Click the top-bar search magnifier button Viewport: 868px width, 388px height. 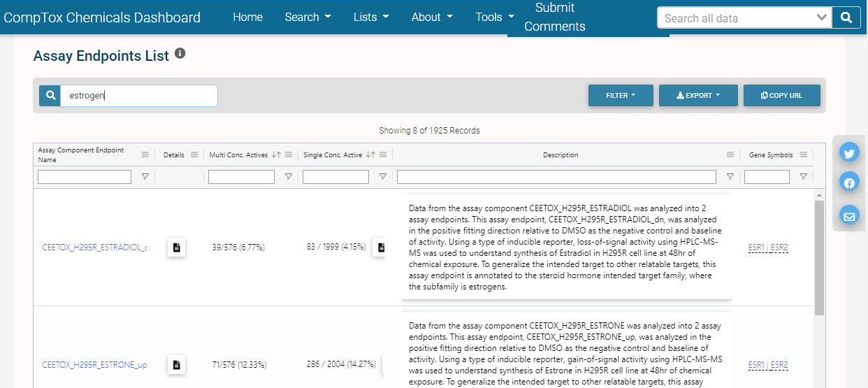click(x=846, y=17)
